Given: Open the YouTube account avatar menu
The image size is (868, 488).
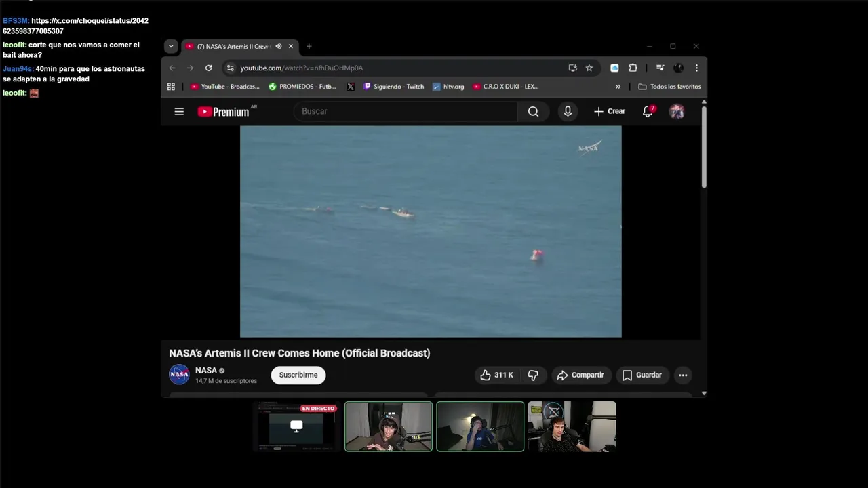Looking at the screenshot, I should (677, 112).
